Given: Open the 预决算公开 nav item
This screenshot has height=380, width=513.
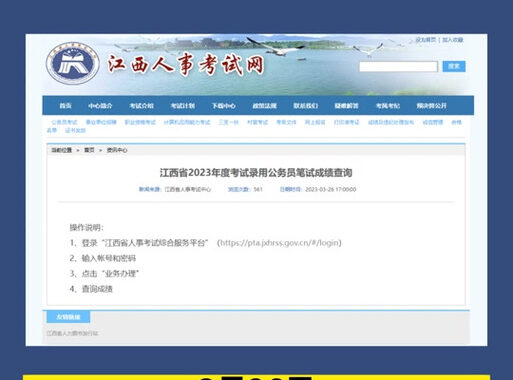Looking at the screenshot, I should (x=431, y=106).
